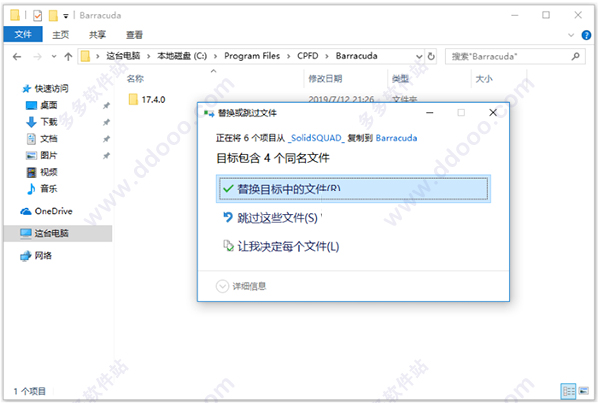Click pin icon next to 下载

pyautogui.click(x=106, y=122)
